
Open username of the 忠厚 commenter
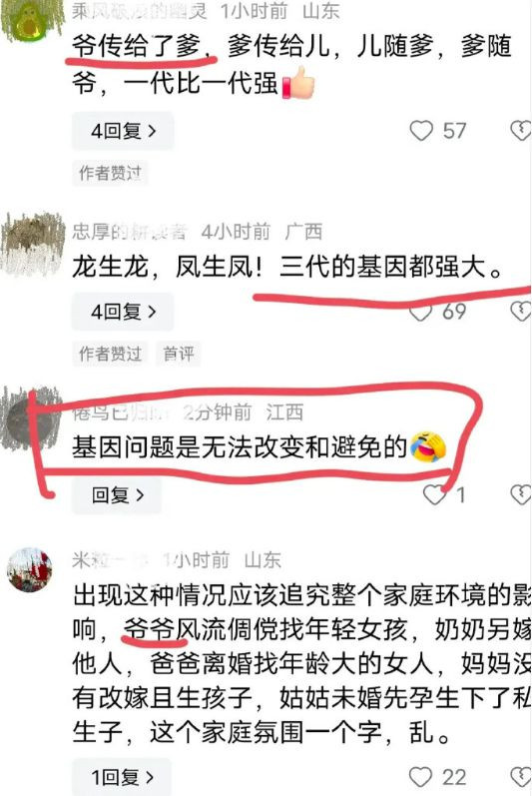point(130,232)
